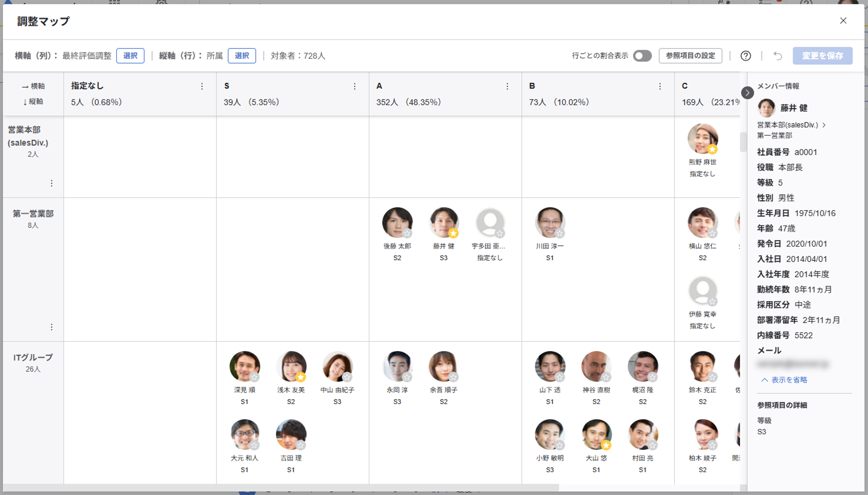This screenshot has height=495, width=868.
Task: Open kebab menu for A column
Action: 507,86
